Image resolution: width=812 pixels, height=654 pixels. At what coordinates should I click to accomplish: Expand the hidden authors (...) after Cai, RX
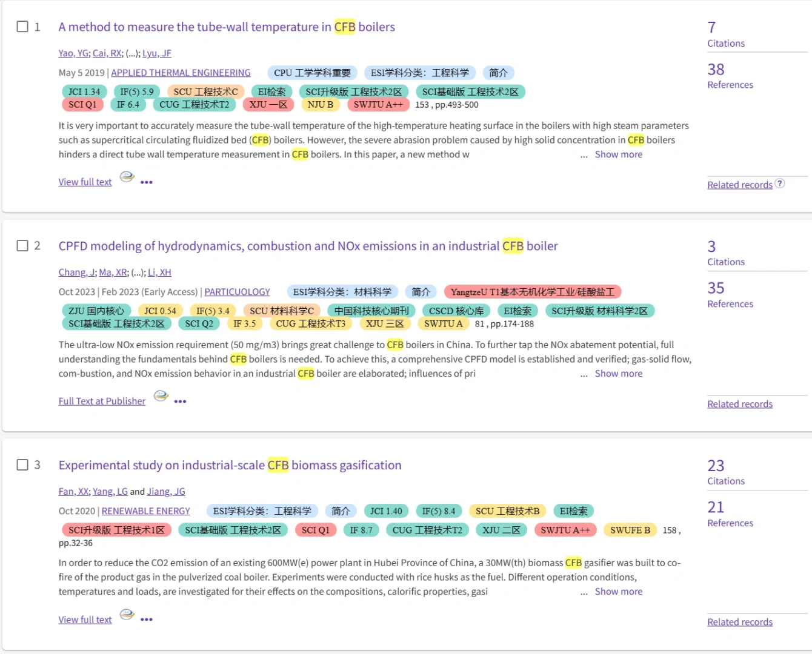[x=132, y=53]
